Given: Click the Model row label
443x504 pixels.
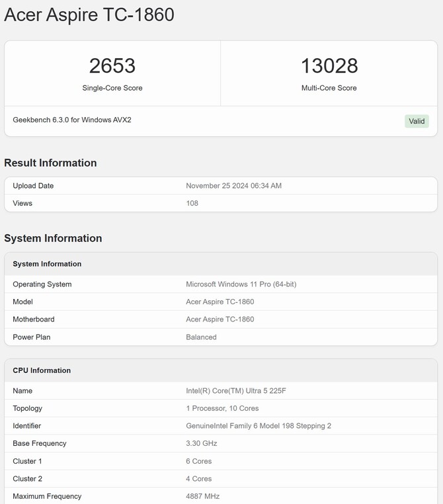Looking at the screenshot, I should (x=22, y=302).
